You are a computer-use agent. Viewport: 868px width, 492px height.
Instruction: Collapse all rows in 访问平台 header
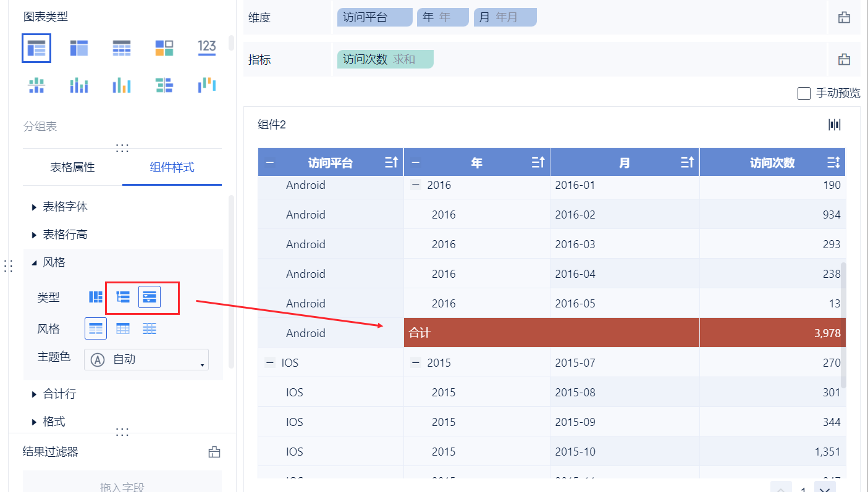tap(270, 163)
